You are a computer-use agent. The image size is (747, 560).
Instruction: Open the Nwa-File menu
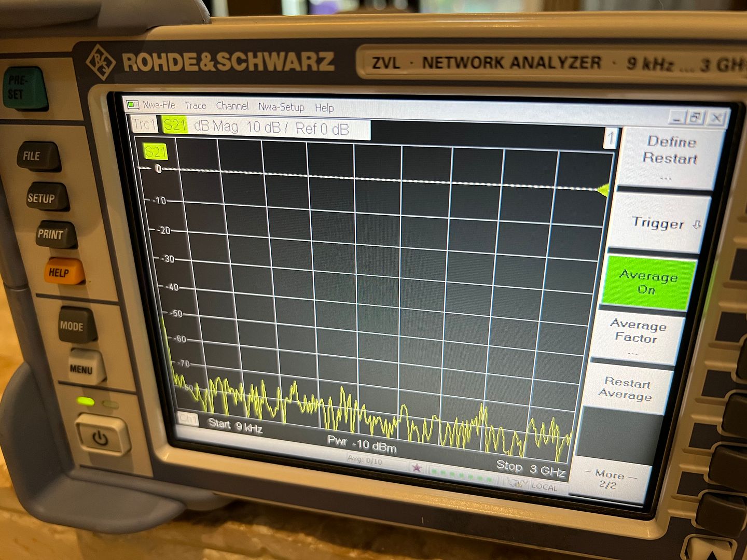pos(159,105)
